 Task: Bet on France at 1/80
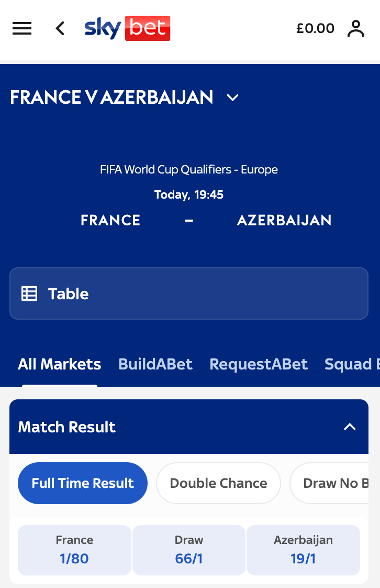point(74,550)
